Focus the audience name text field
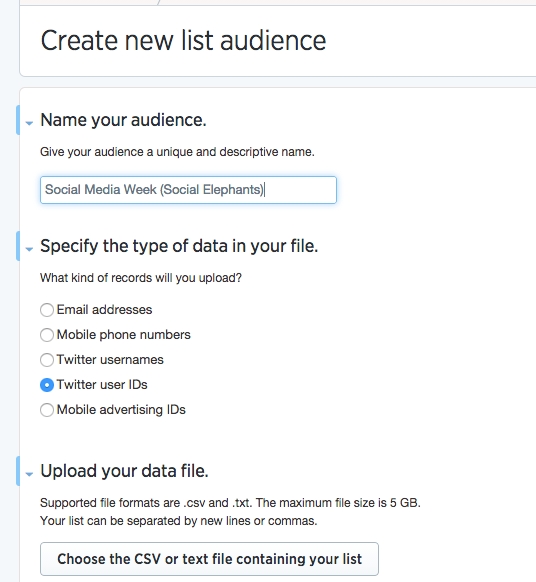Screen dimensions: 536x582 click(x=188, y=190)
